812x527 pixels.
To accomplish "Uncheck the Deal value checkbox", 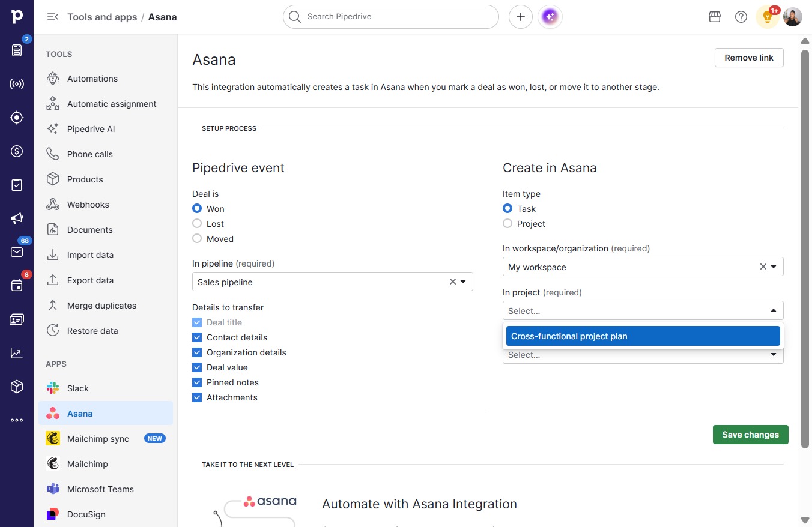I will (x=197, y=367).
